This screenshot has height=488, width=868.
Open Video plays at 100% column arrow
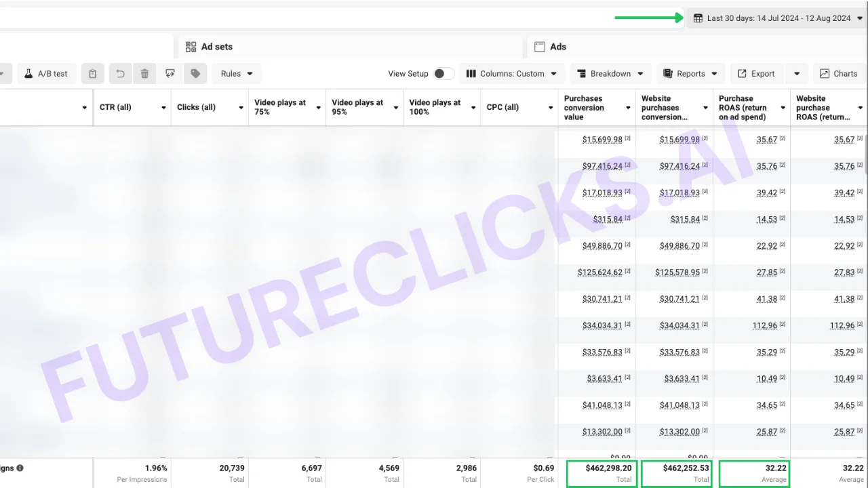pyautogui.click(x=473, y=108)
